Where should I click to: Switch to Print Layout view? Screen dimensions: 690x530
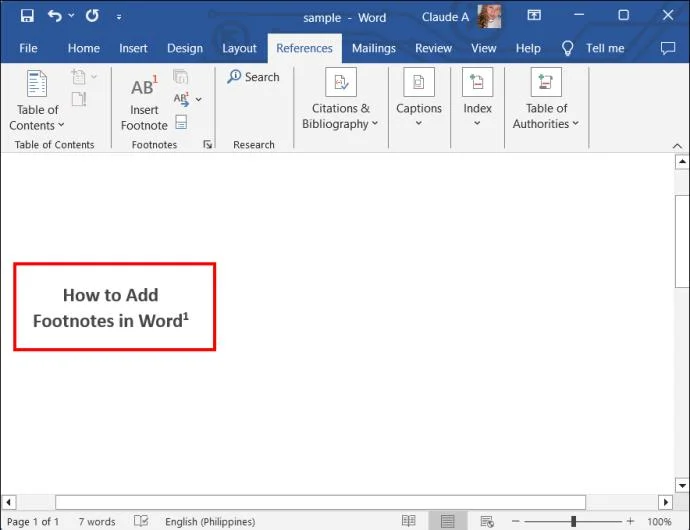[447, 521]
